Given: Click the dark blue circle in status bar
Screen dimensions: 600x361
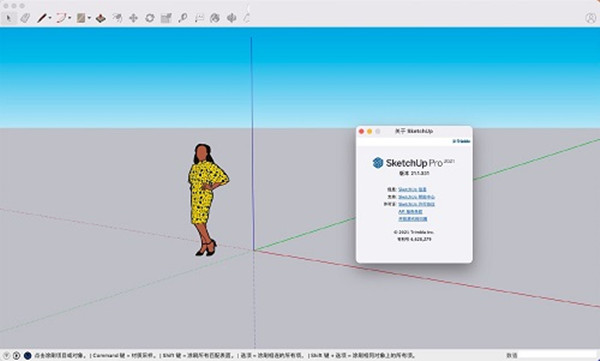Looking at the screenshot, I should (28, 356).
